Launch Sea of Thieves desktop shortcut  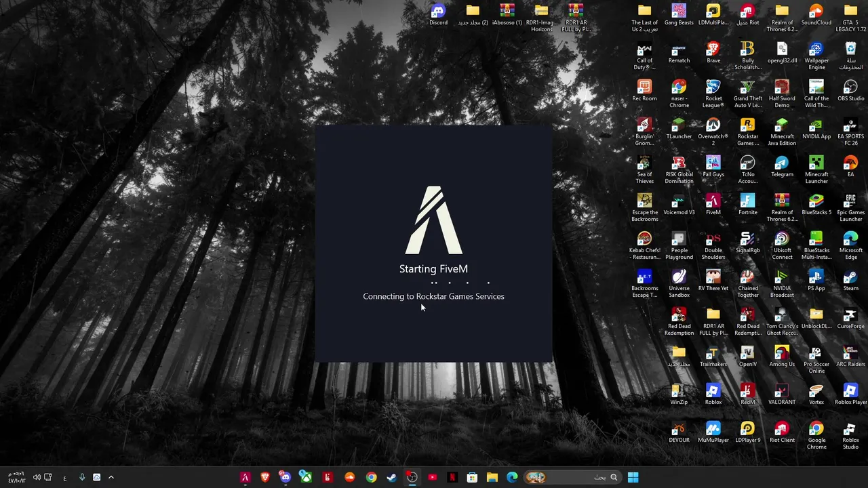644,169
